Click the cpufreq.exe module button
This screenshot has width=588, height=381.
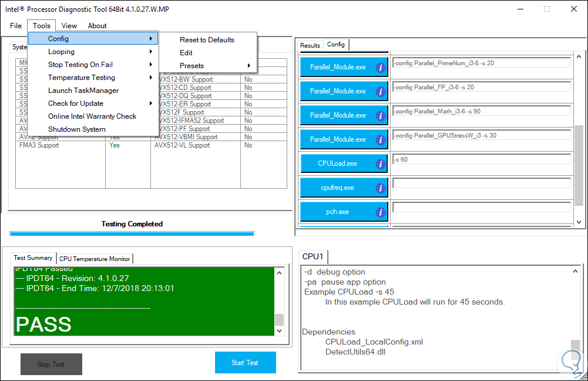[344, 188]
